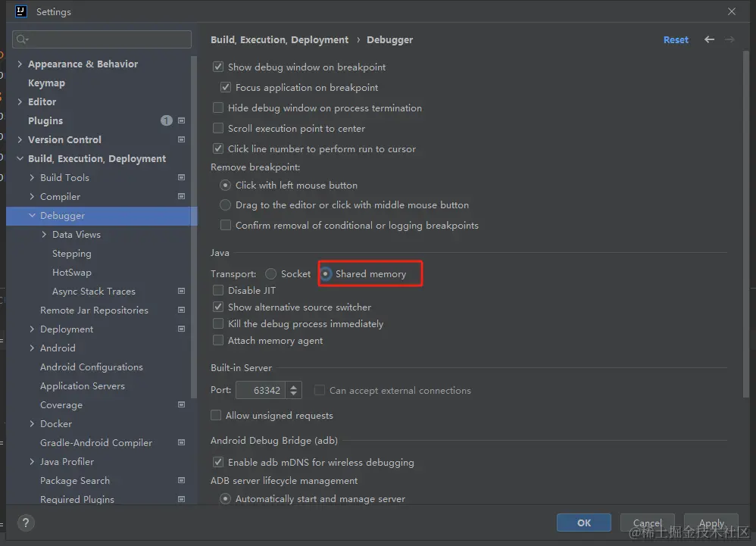Expand the Compiler node
This screenshot has height=546, width=756.
(32, 196)
